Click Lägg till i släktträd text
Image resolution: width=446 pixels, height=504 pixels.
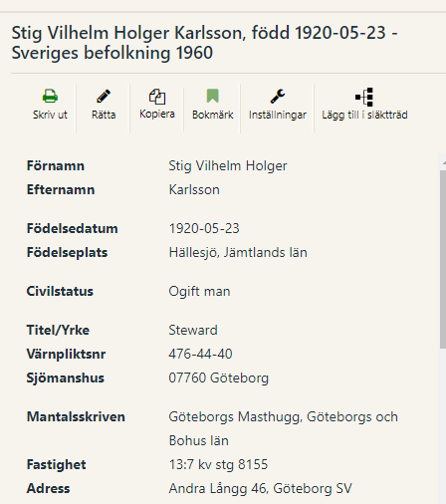(364, 115)
